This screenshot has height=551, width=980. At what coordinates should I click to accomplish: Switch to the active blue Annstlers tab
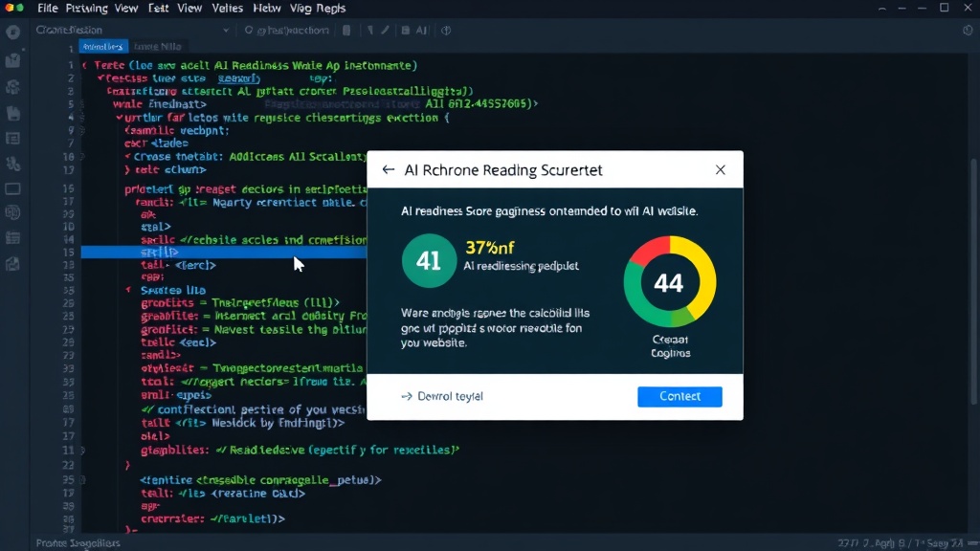coord(103,46)
